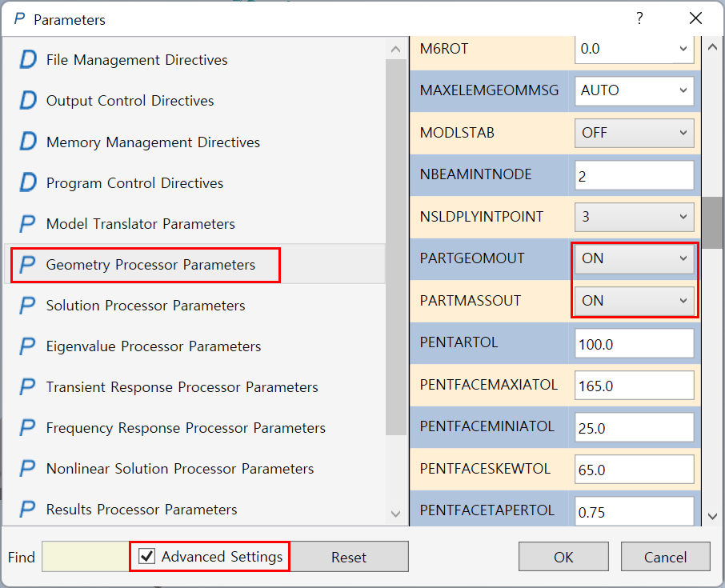
Task: Open the PARTMASSOUT dropdown
Action: (x=634, y=301)
